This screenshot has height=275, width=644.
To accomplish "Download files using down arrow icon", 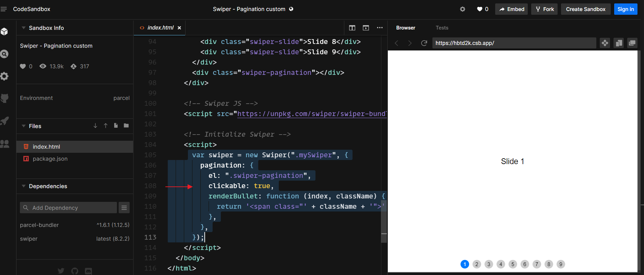I will 95,126.
